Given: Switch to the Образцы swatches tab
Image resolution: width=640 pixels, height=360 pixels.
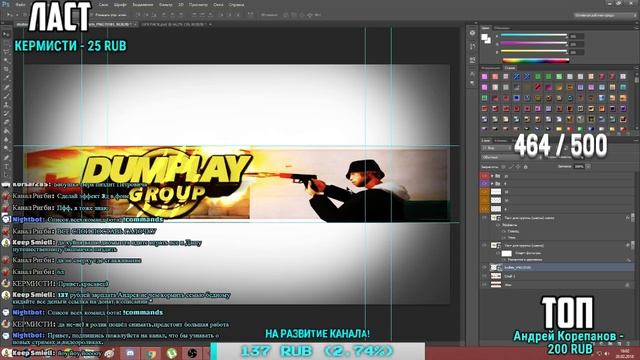Looking at the screenshot, I should [502, 28].
